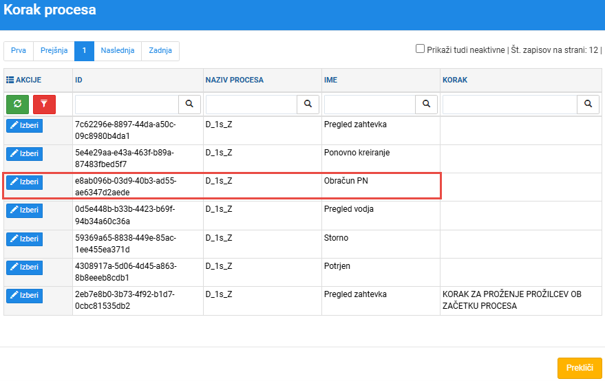
Task: Click the Akcije column header
Action: (x=29, y=80)
